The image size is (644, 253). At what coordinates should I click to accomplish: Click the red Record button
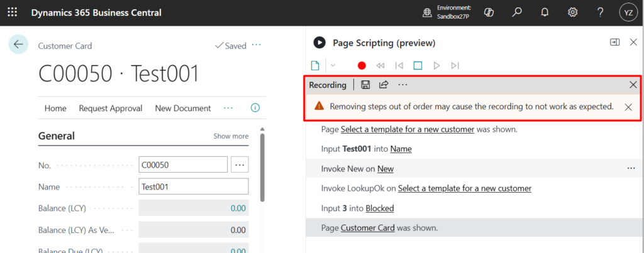pyautogui.click(x=362, y=65)
